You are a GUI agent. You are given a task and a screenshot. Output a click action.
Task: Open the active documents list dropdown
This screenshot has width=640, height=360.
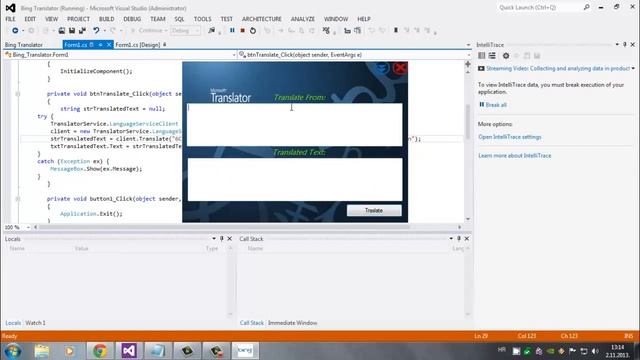468,45
